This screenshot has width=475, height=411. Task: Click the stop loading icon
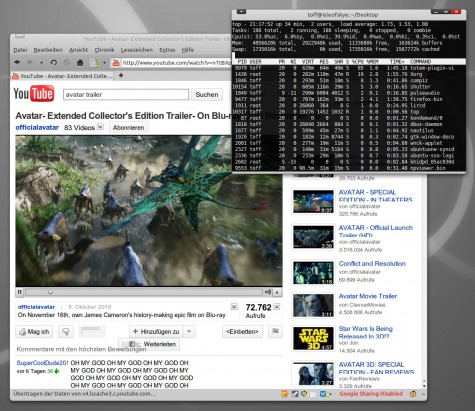click(67, 62)
